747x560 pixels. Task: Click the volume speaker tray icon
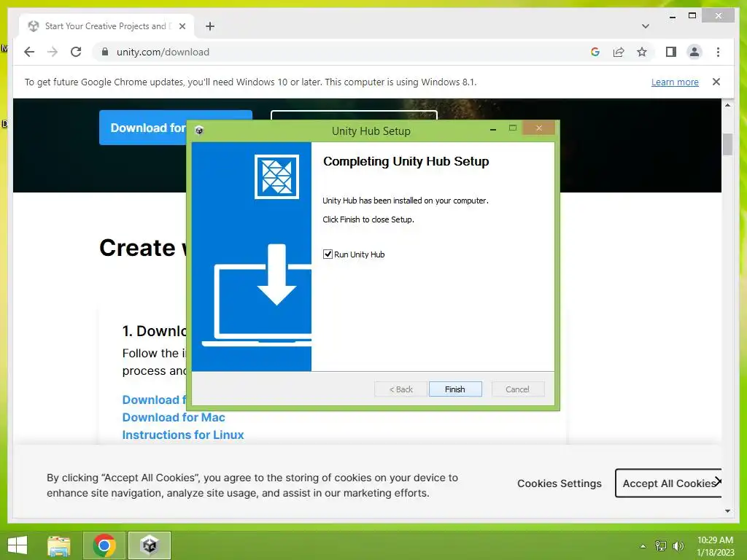click(678, 546)
